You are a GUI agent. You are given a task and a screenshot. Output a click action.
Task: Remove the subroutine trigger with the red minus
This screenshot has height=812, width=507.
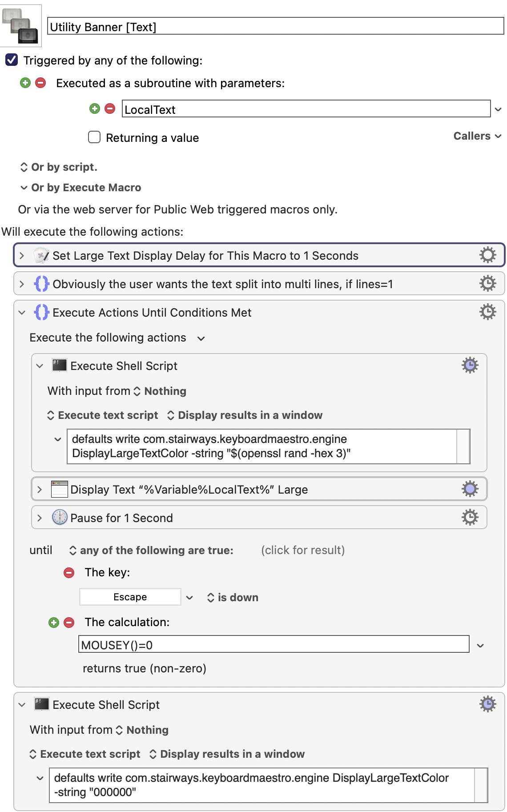[40, 83]
